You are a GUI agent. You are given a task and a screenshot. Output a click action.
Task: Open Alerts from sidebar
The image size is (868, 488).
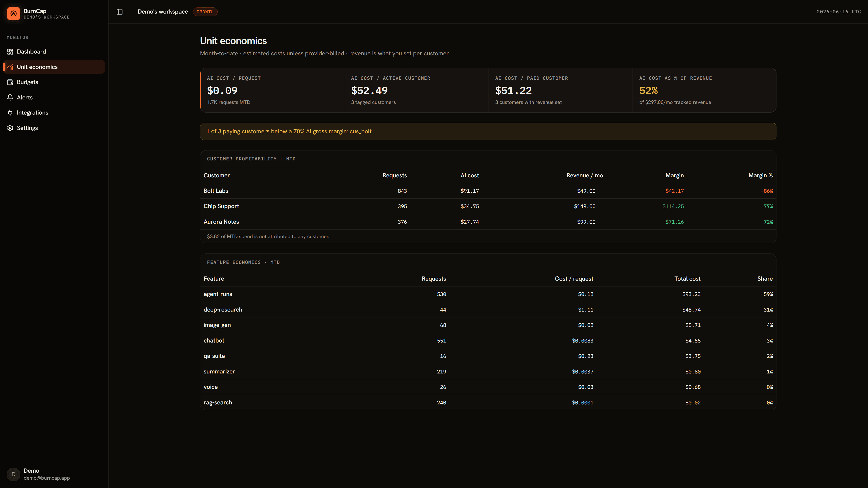[54, 97]
